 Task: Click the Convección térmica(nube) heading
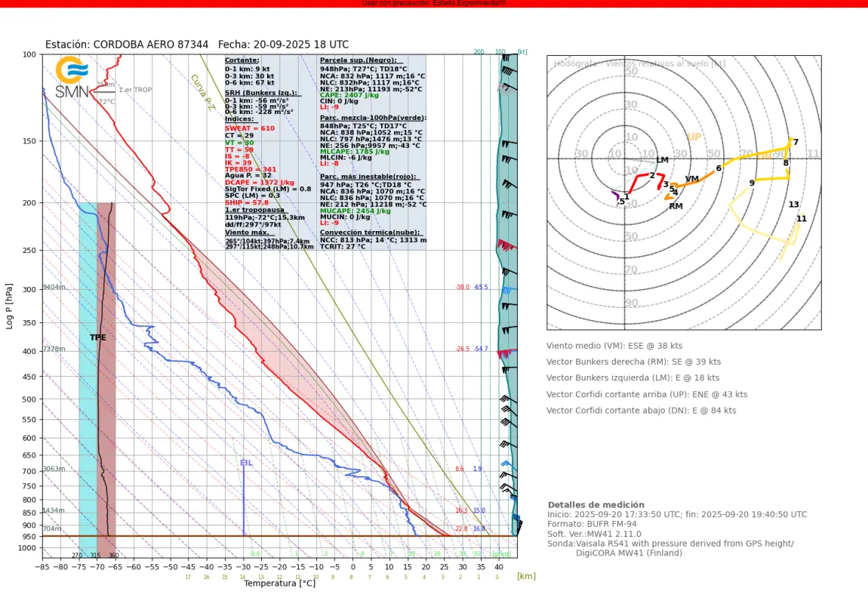click(x=370, y=233)
